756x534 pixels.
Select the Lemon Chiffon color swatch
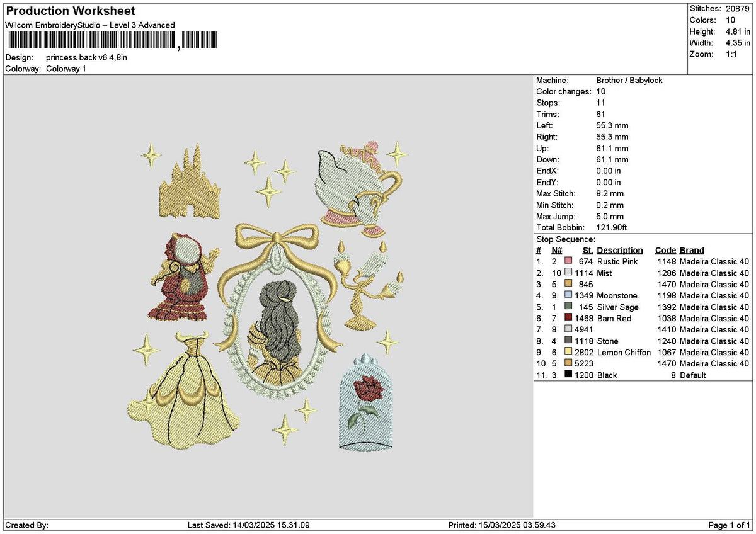click(x=568, y=352)
